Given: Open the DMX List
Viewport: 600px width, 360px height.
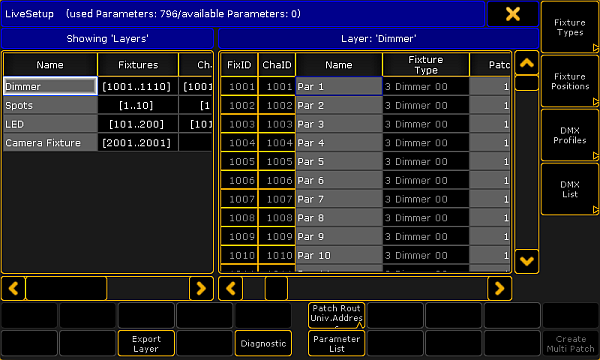Looking at the screenshot, I should (570, 189).
